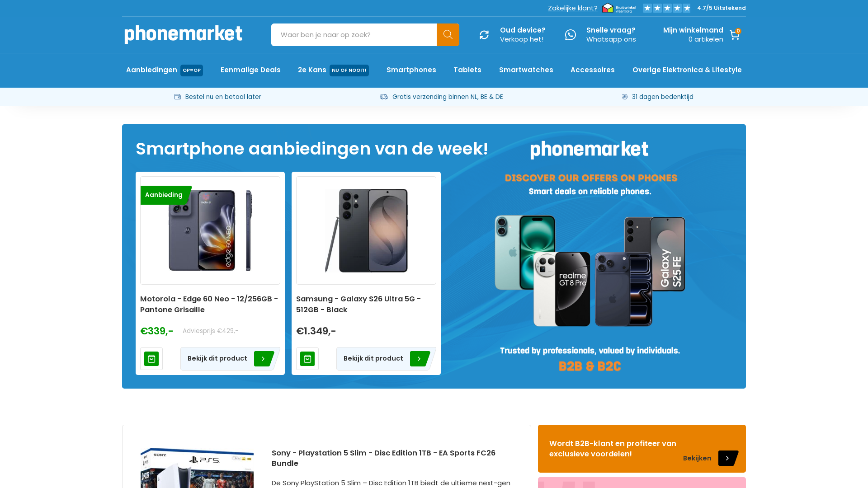This screenshot has height=488, width=868.
Task: Open the Smartphones menu
Action: point(411,70)
